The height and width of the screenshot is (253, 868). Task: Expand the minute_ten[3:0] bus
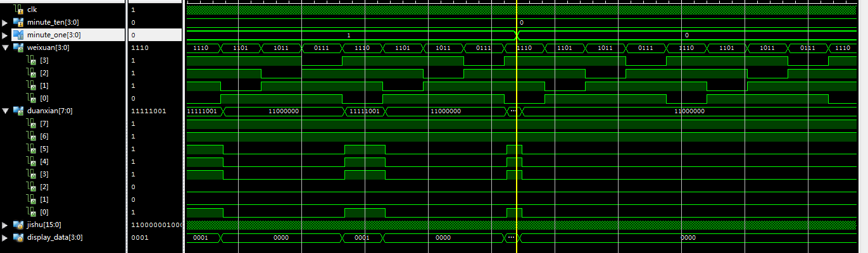click(6, 22)
